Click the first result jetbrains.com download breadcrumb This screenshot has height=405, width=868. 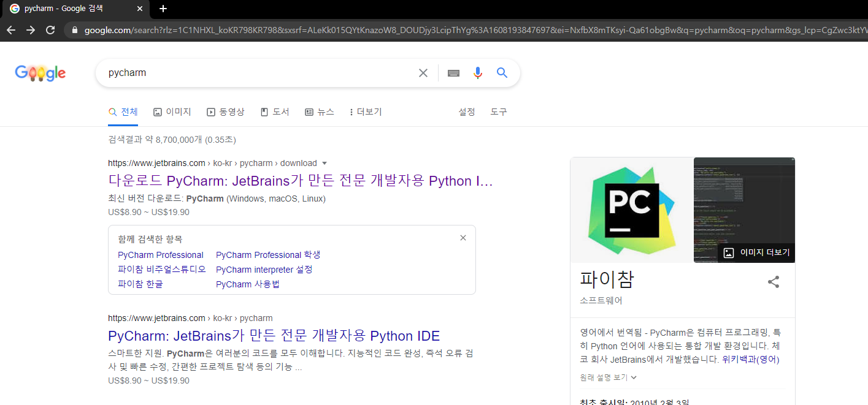[212, 163]
